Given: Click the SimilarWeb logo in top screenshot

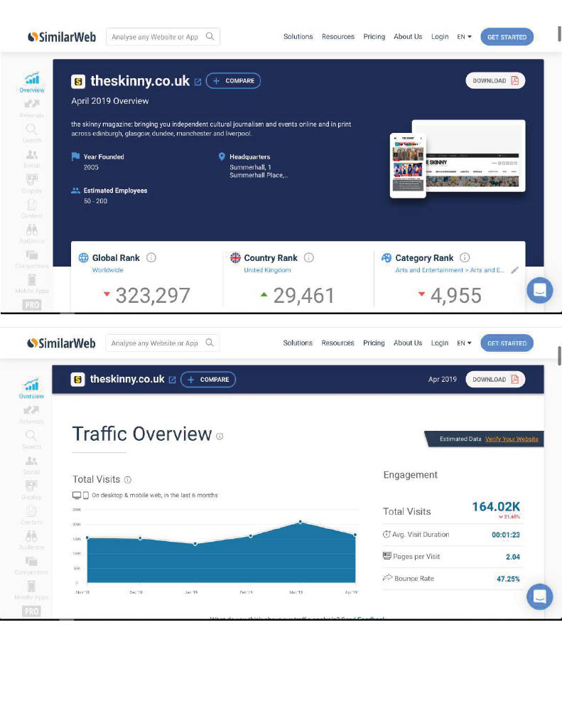Looking at the screenshot, I should 62,37.
